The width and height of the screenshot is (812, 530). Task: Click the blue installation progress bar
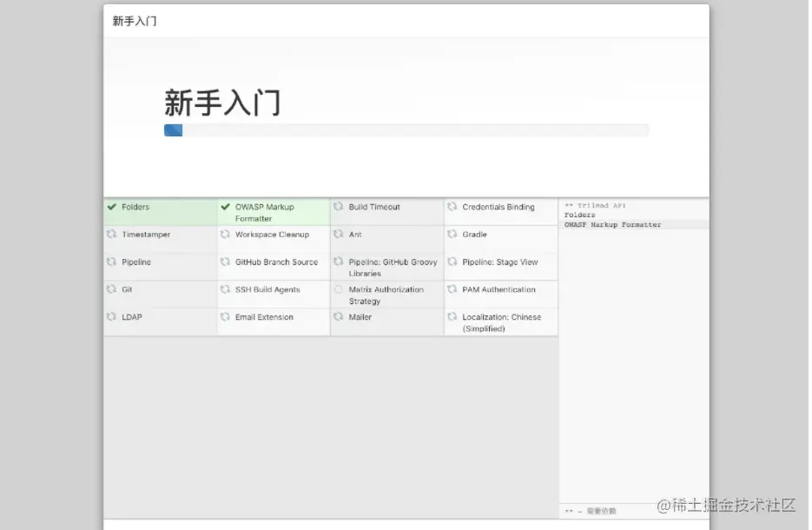click(173, 130)
